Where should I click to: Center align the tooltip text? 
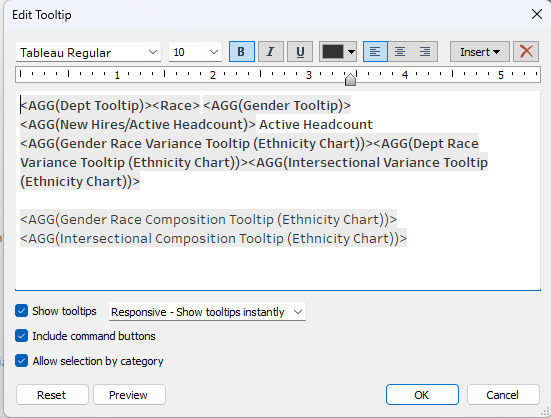[x=400, y=52]
